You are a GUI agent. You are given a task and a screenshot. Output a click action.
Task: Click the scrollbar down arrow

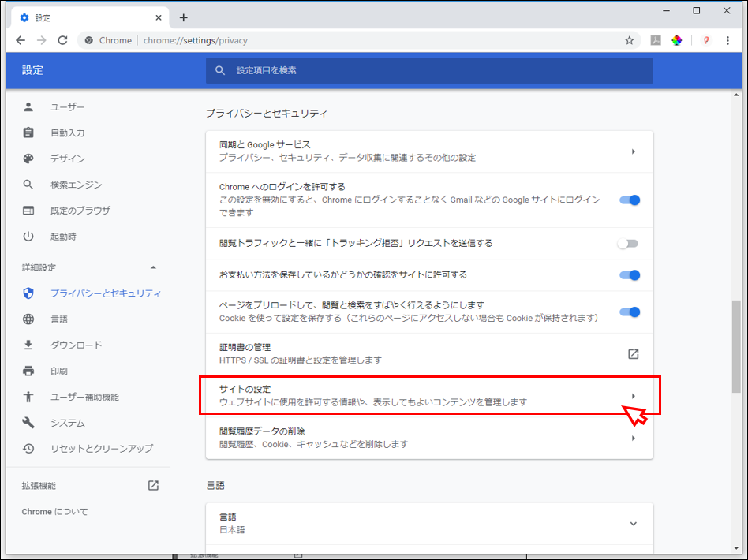point(736,548)
